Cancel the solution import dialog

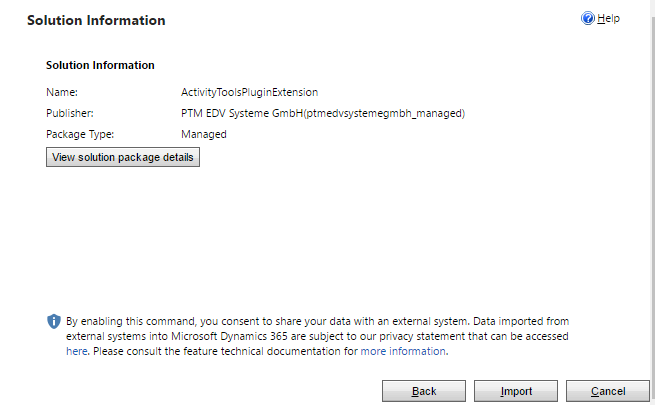coord(608,391)
